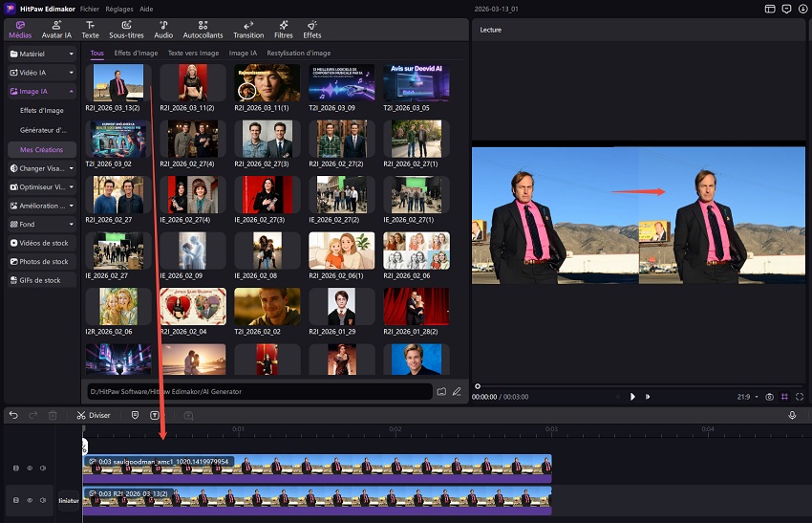Hide the saulgoodman track with eye icon

pyautogui.click(x=30, y=469)
